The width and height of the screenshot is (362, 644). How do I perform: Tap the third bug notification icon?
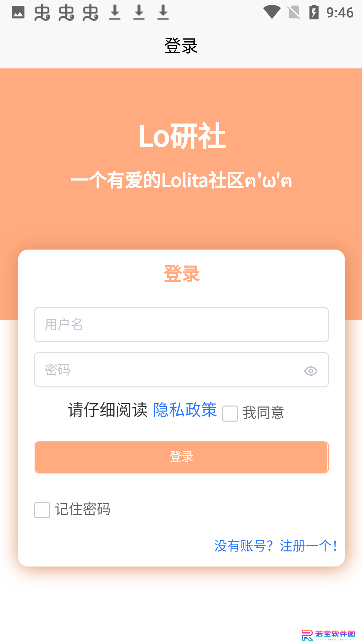pos(90,12)
